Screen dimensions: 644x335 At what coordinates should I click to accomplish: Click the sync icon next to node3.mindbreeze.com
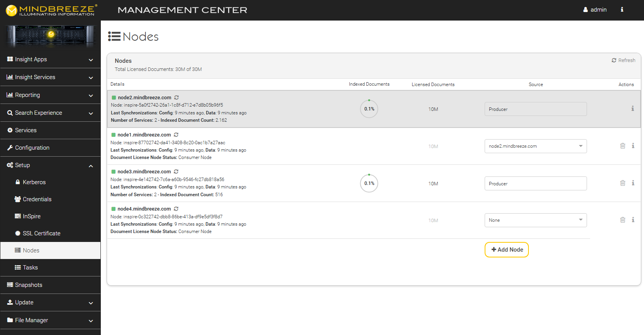pos(176,172)
